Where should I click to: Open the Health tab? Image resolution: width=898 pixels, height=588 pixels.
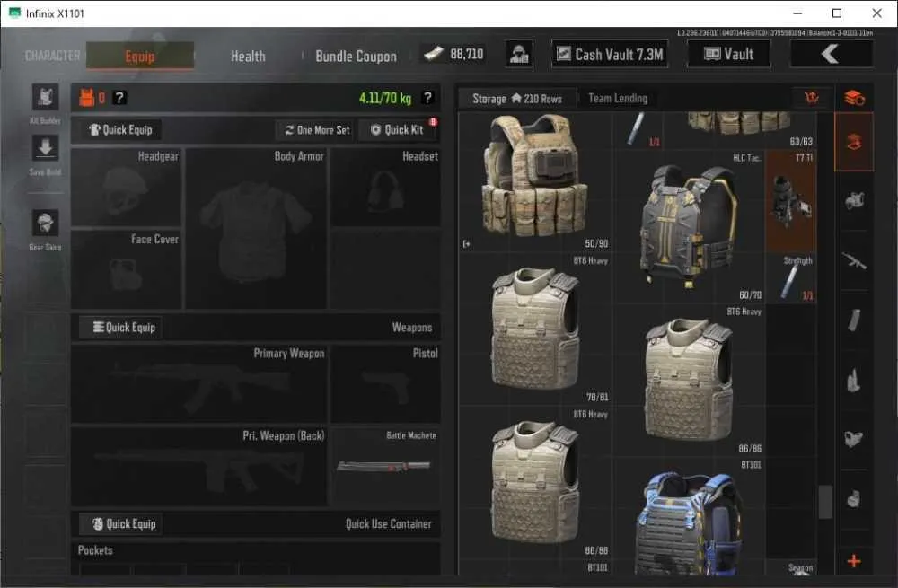pos(248,57)
